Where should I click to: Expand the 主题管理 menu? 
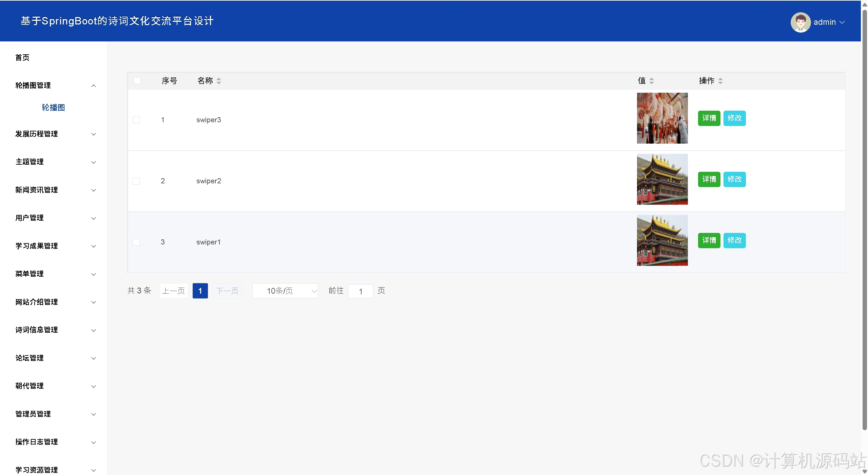(53, 162)
